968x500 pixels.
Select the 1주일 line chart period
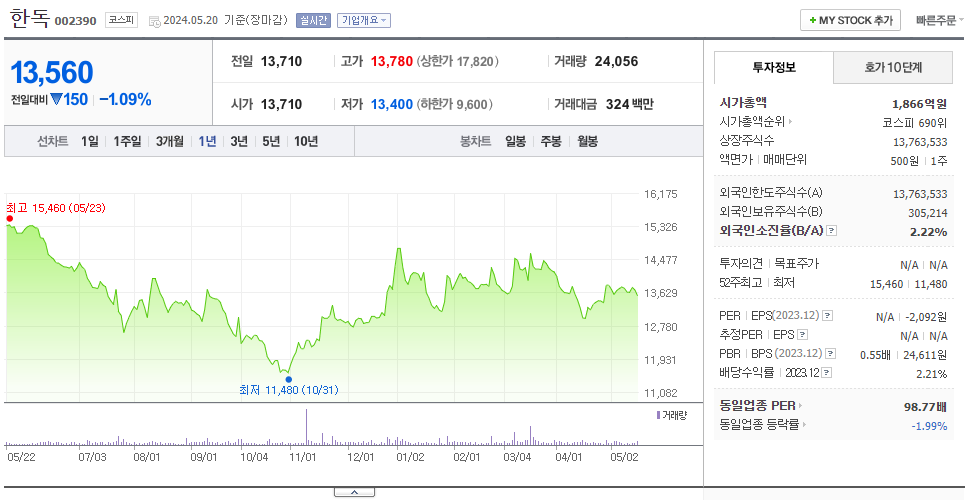127,141
